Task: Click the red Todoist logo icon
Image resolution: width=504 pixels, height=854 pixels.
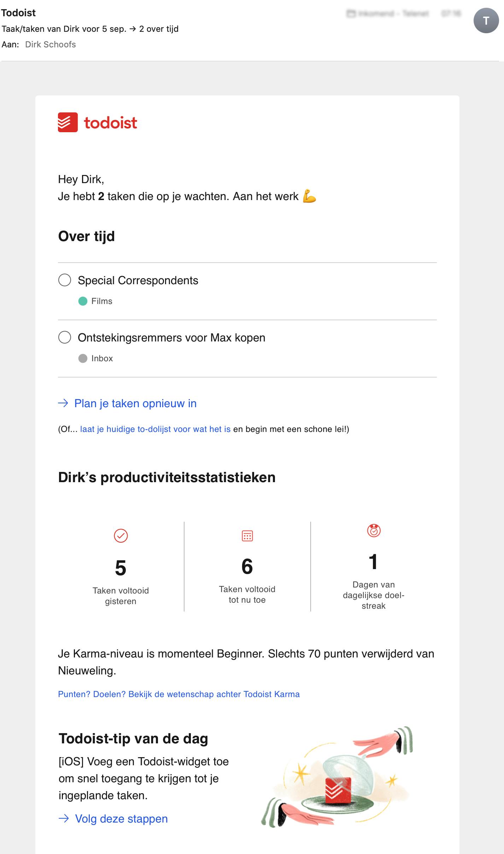Action: pyautogui.click(x=68, y=122)
